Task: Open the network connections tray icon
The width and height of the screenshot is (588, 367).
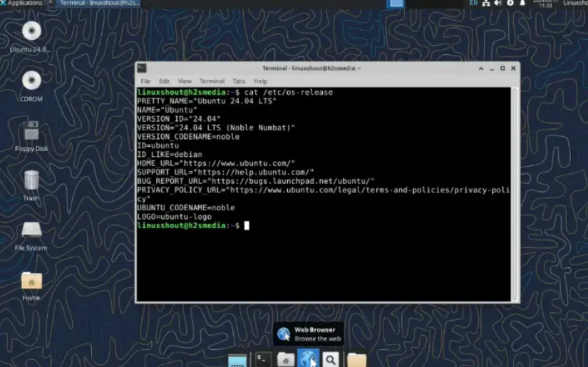Action: (x=486, y=3)
